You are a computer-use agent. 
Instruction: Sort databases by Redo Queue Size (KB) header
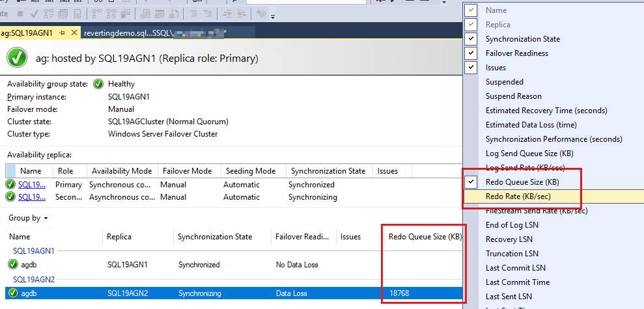pyautogui.click(x=425, y=237)
